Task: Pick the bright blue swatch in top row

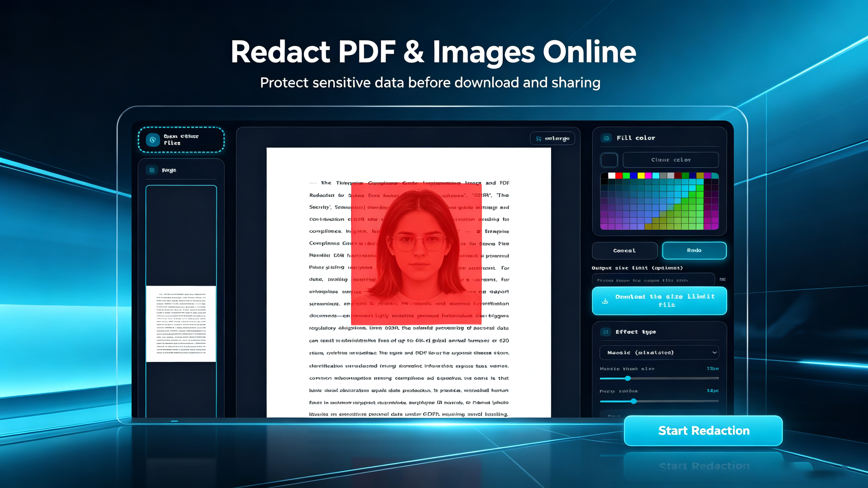Action: (x=634, y=176)
